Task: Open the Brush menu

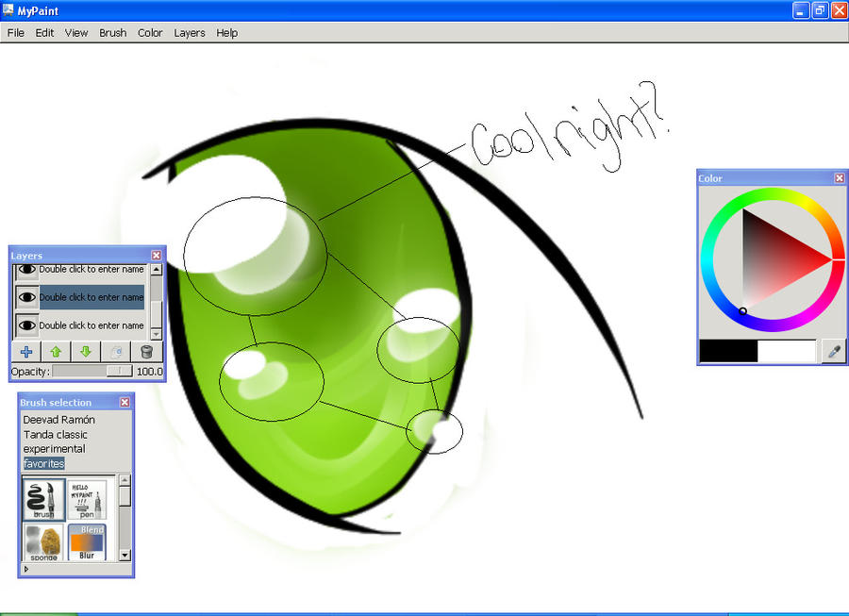Action: 112,33
